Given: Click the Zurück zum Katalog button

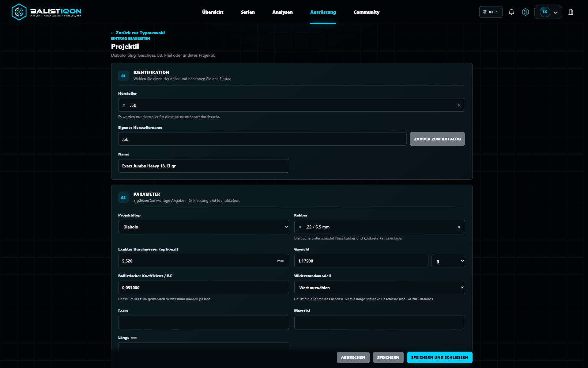Looking at the screenshot, I should [437, 139].
